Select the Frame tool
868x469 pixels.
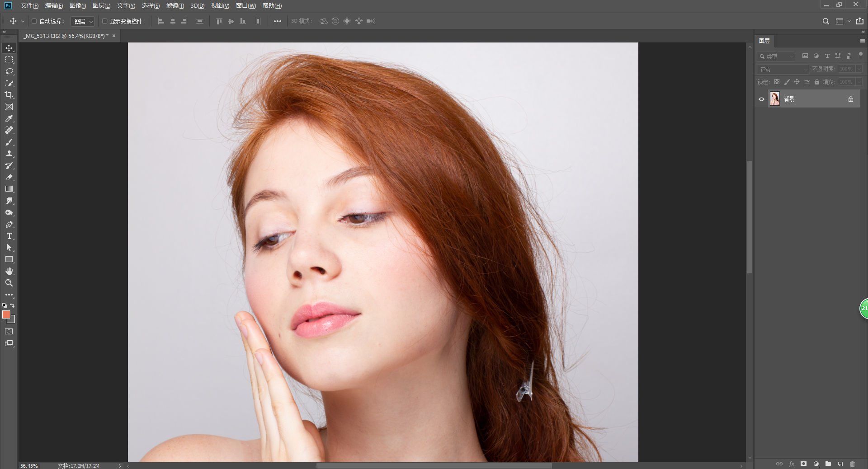click(9, 107)
